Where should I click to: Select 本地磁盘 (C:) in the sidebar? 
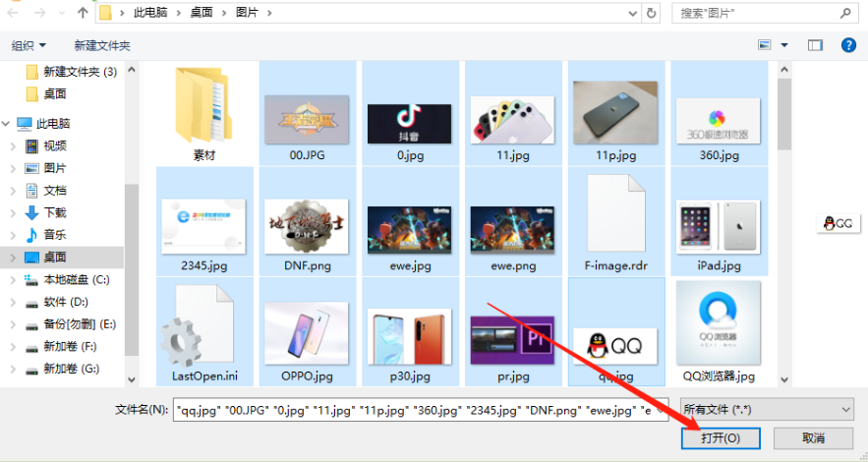point(75,279)
